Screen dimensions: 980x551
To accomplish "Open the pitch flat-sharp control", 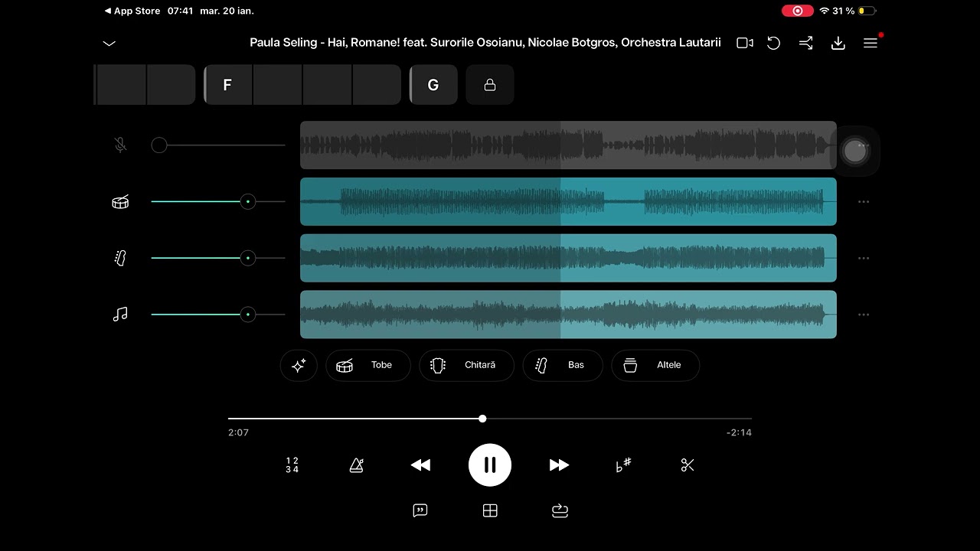I will pyautogui.click(x=623, y=465).
